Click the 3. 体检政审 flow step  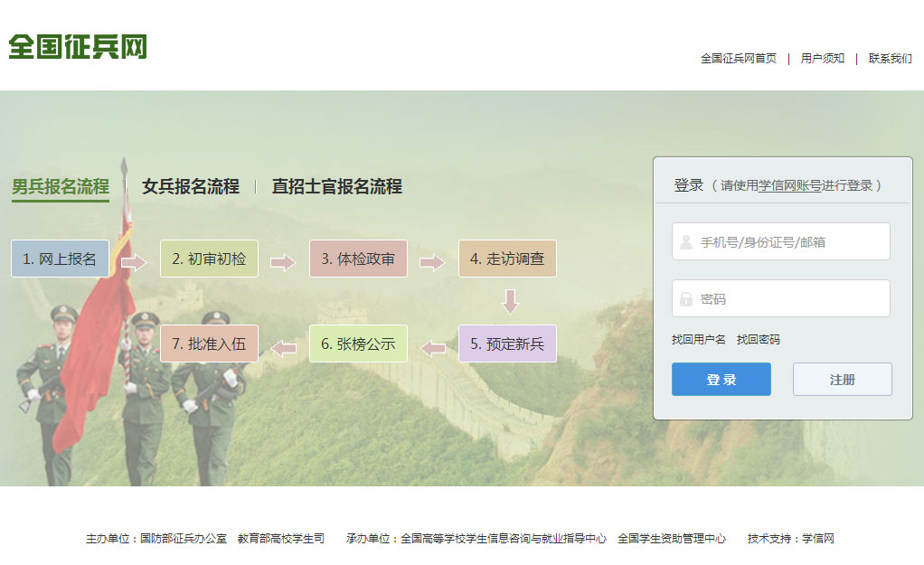pyautogui.click(x=358, y=258)
